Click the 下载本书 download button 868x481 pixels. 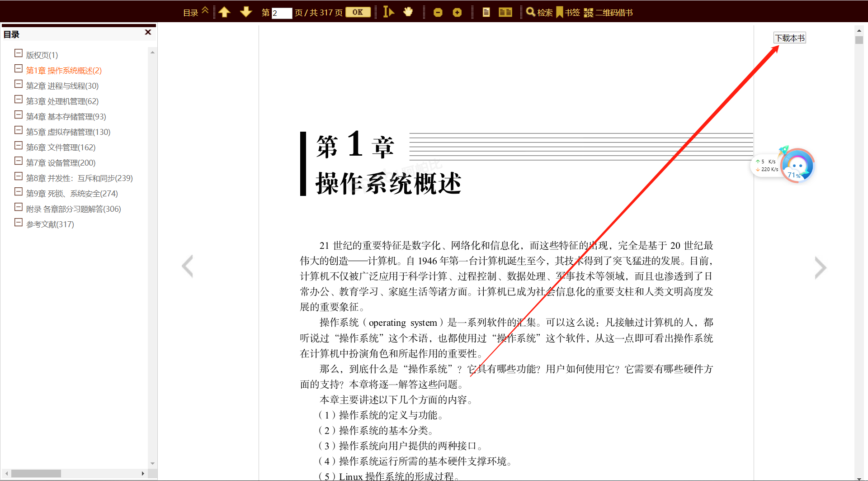pos(790,38)
